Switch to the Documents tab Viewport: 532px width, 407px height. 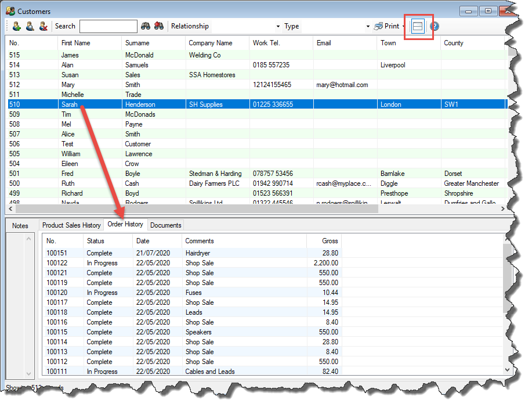(165, 225)
